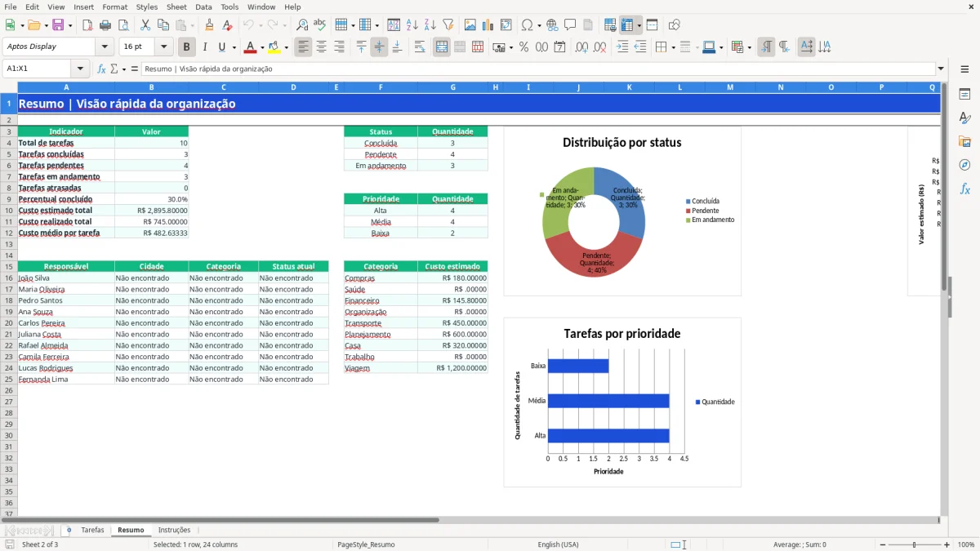Screen dimensions: 980x551
Task: Click the row 10 header
Action: [8, 210]
